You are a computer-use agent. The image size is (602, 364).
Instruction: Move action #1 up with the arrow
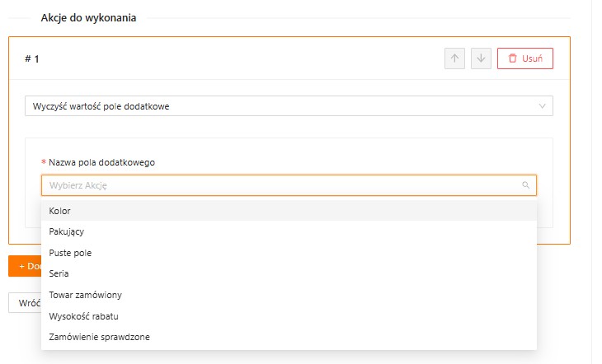point(454,58)
